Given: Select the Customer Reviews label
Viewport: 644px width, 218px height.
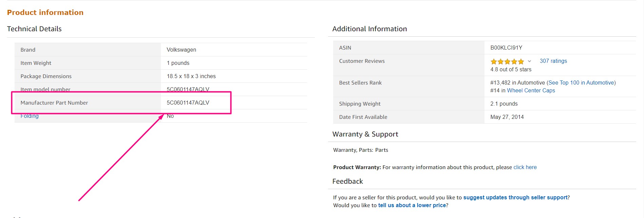Looking at the screenshot, I should [x=362, y=61].
